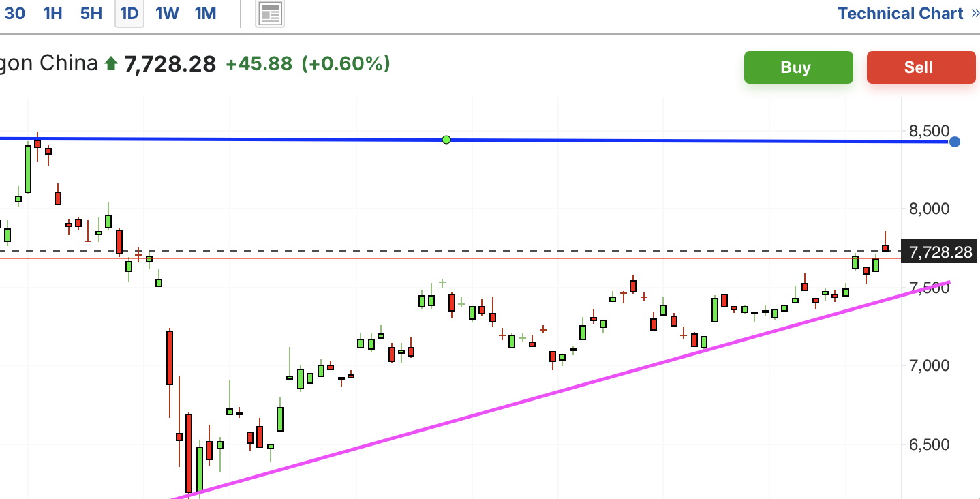The image size is (980, 499).
Task: Choose the 1M monthly interval
Action: (x=205, y=13)
